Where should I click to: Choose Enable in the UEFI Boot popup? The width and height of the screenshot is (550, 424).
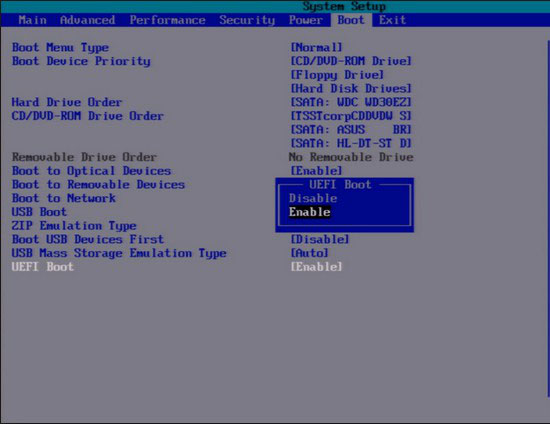click(309, 212)
